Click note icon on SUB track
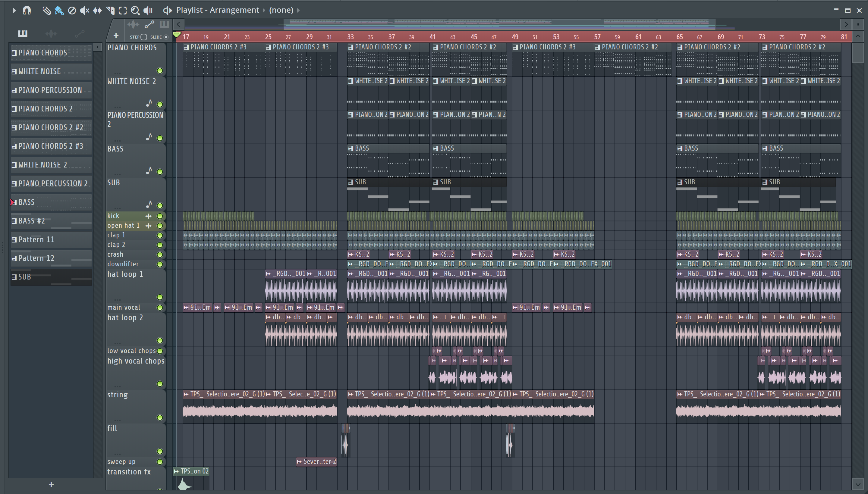Viewport: 868px width, 494px height. click(x=149, y=204)
